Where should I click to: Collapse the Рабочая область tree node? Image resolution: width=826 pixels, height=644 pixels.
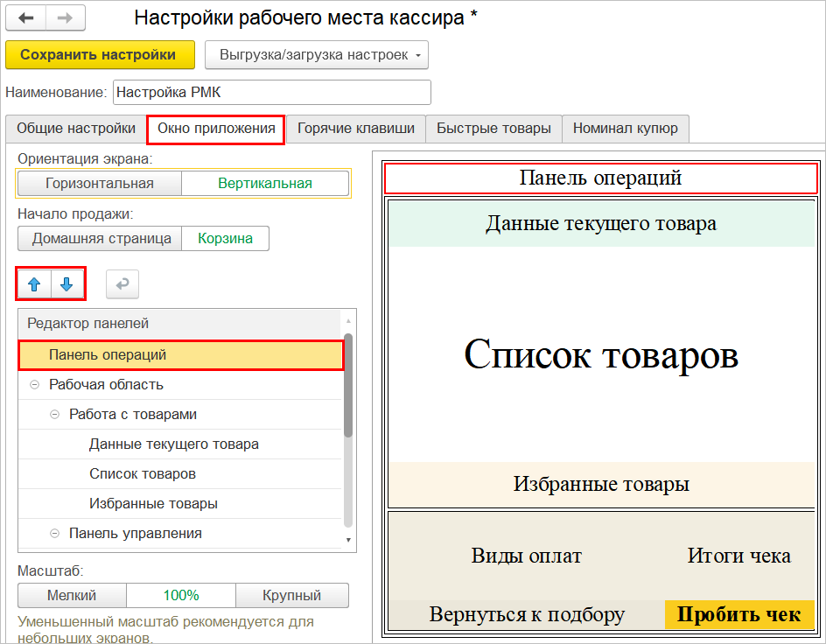click(34, 385)
